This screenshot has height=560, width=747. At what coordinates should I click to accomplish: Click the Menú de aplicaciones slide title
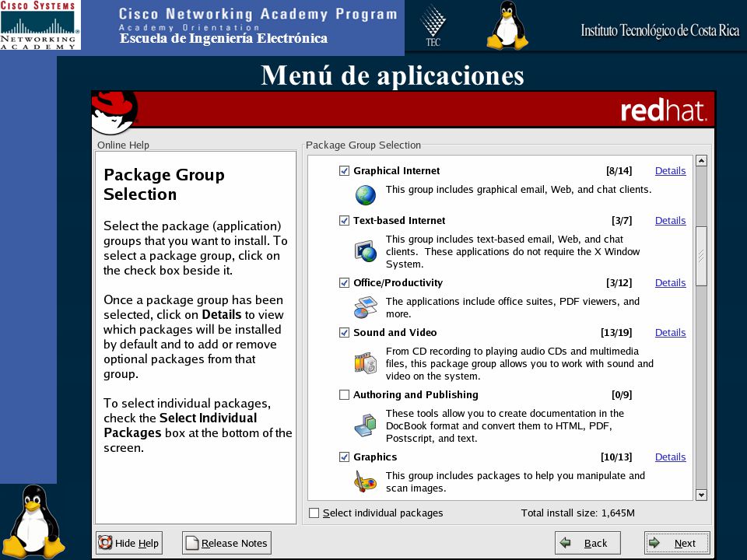click(392, 75)
